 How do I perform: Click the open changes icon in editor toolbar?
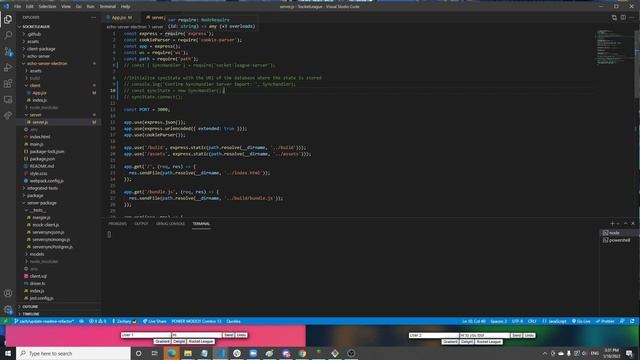coord(614,18)
